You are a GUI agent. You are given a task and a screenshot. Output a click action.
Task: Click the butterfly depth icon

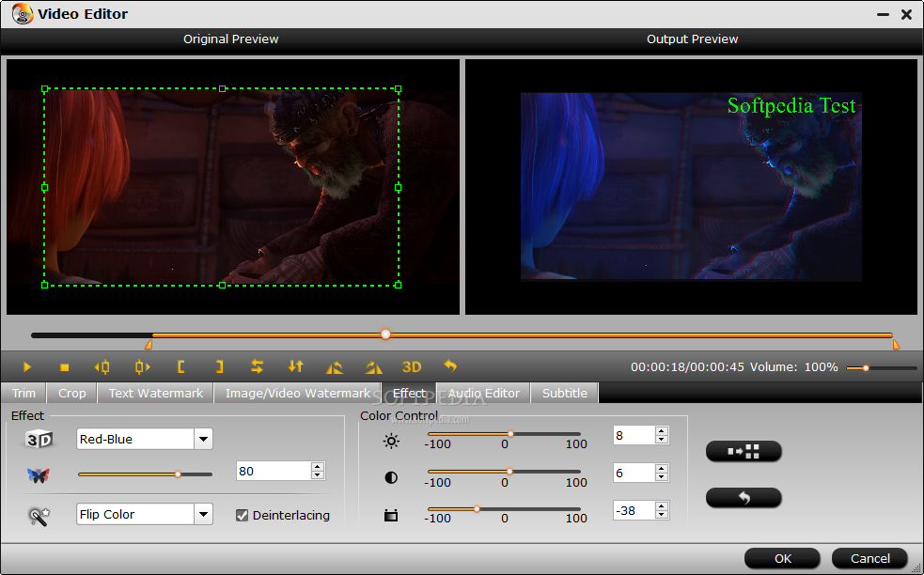tap(39, 474)
